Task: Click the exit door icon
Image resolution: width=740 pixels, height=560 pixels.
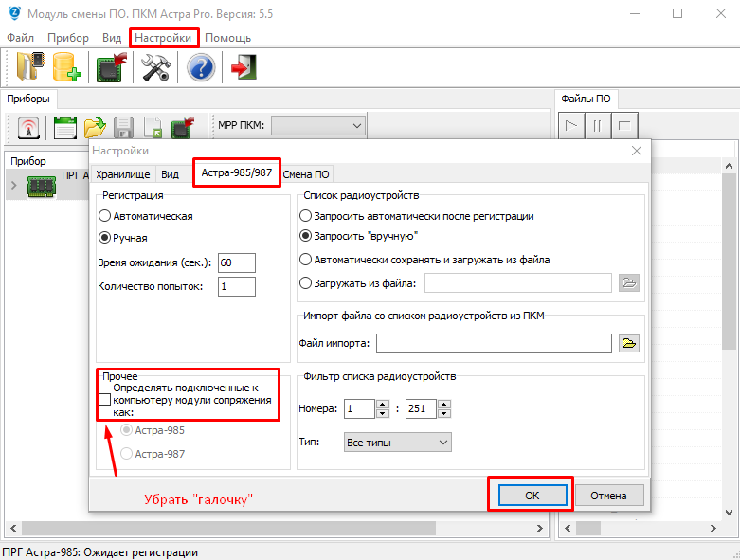Action: [x=244, y=67]
